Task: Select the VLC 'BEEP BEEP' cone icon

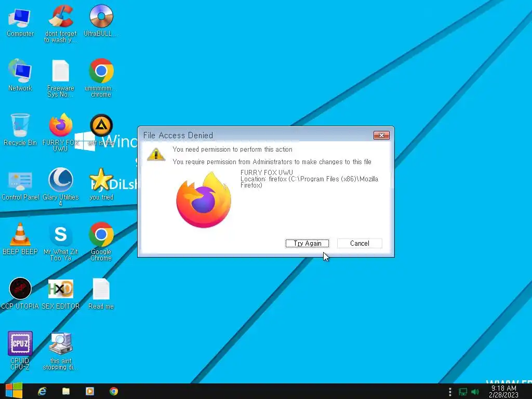Action: [x=20, y=239]
